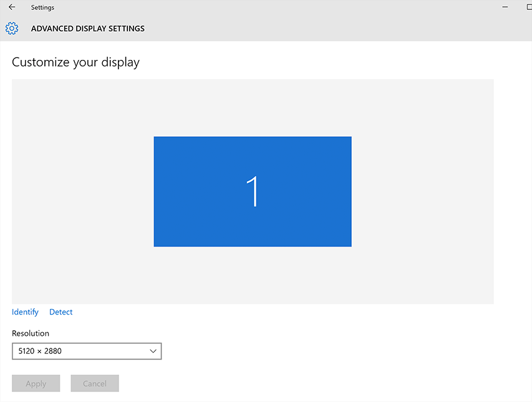Minimize the Settings window
The image size is (532, 402).
pyautogui.click(x=505, y=7)
